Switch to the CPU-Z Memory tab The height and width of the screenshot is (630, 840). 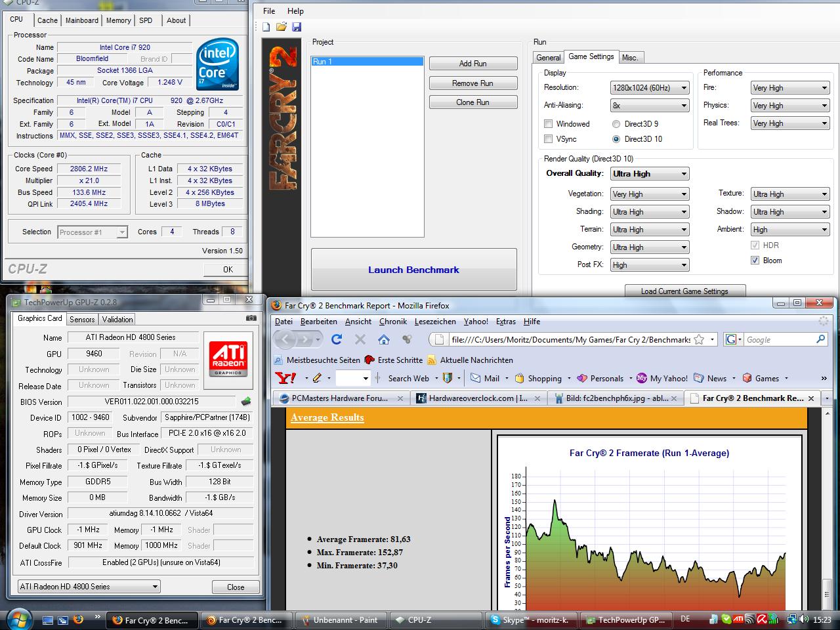pyautogui.click(x=119, y=20)
